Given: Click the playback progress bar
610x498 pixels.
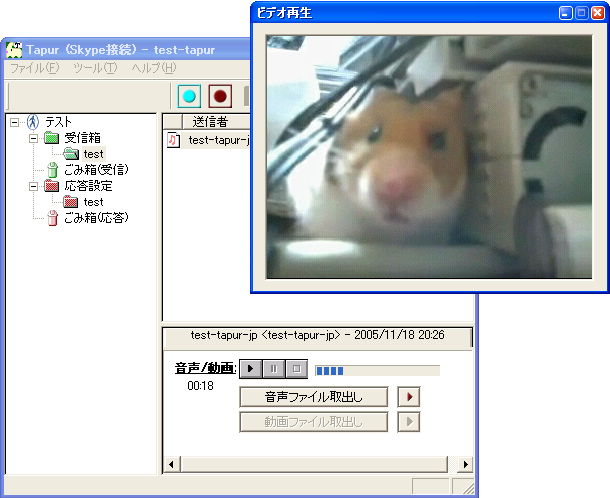Looking at the screenshot, I should click(x=377, y=370).
